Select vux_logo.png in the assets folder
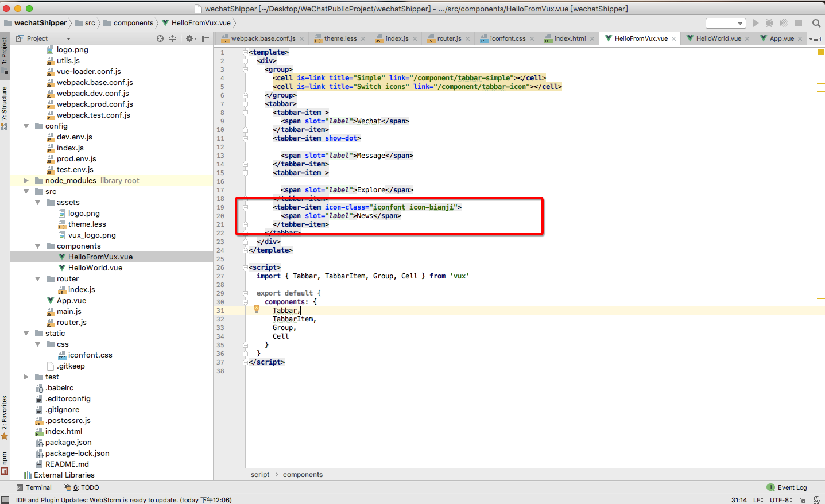The width and height of the screenshot is (825, 504). coord(92,235)
